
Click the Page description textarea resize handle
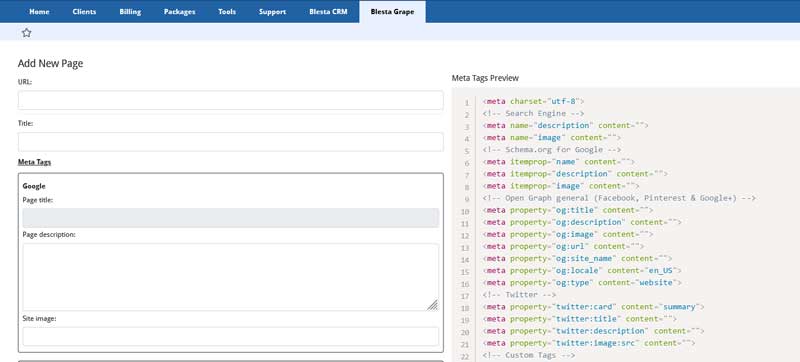coord(432,305)
